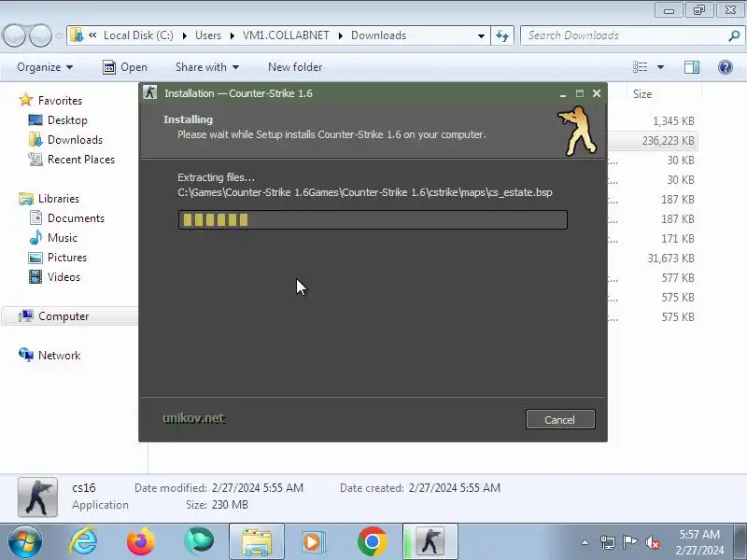Screen dimensions: 747x560
Task: Select the file sized 236,223 KB
Action: 668,141
